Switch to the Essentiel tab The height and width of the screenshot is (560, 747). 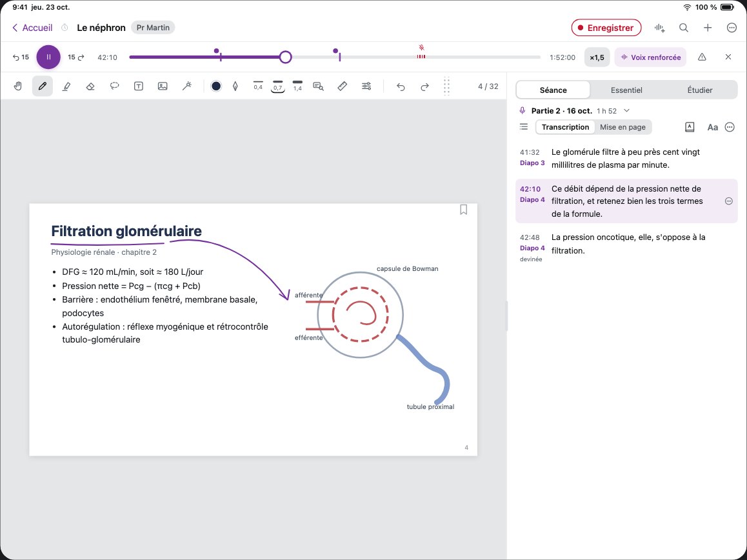pyautogui.click(x=626, y=90)
